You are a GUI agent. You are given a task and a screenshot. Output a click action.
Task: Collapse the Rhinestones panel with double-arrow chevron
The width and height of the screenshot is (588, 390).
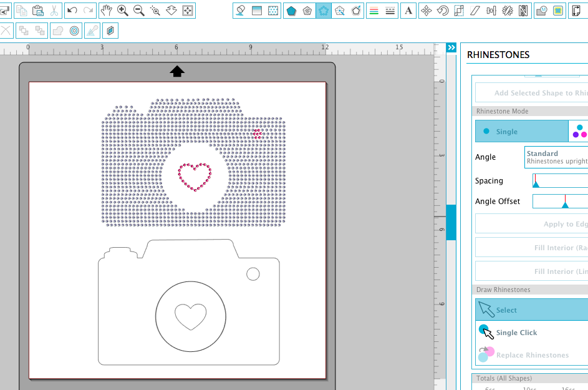coord(451,47)
